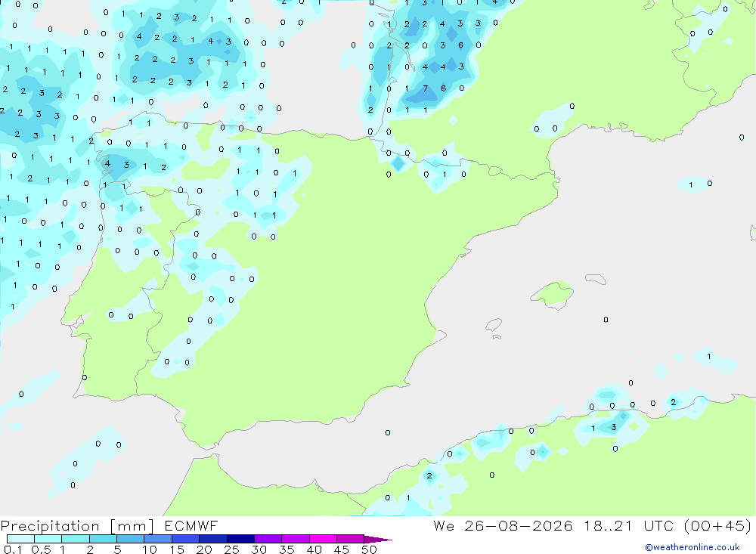Choose the 10–15 mm blue legend swatch
Image resolution: width=756 pixels, height=554 pixels.
point(158,539)
